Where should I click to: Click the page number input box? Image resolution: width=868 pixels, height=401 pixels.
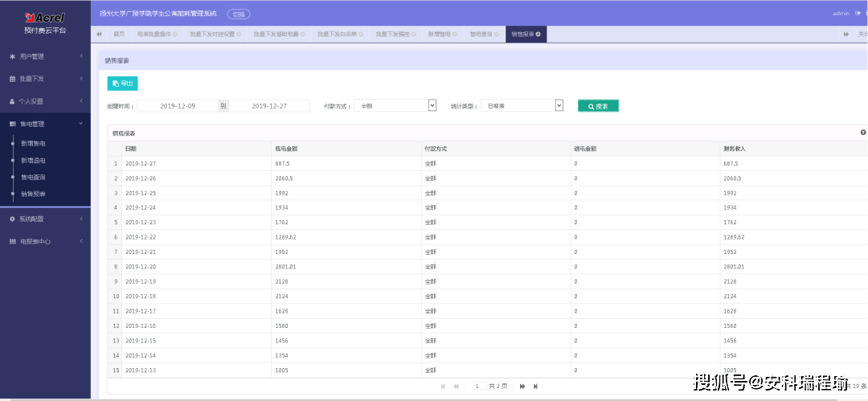pos(480,386)
